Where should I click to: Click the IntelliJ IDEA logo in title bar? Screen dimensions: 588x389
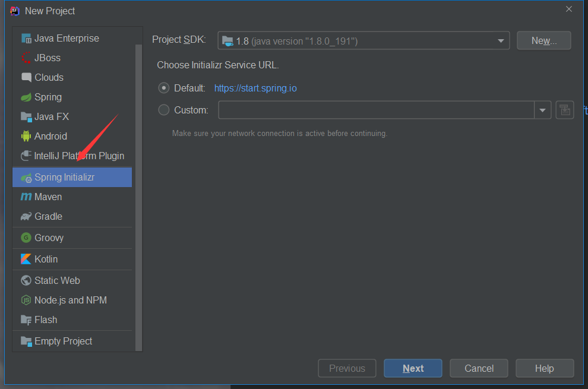click(x=15, y=11)
